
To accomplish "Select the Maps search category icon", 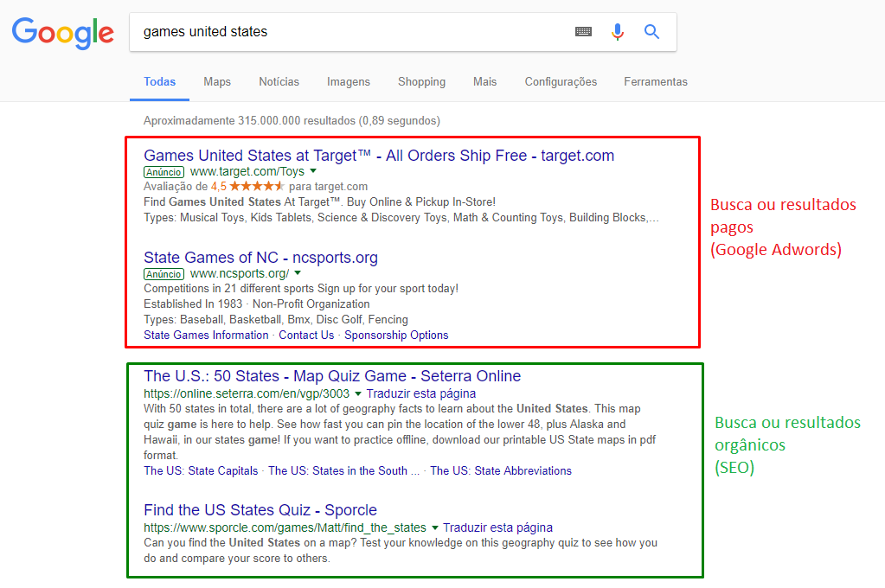I will (x=216, y=81).
